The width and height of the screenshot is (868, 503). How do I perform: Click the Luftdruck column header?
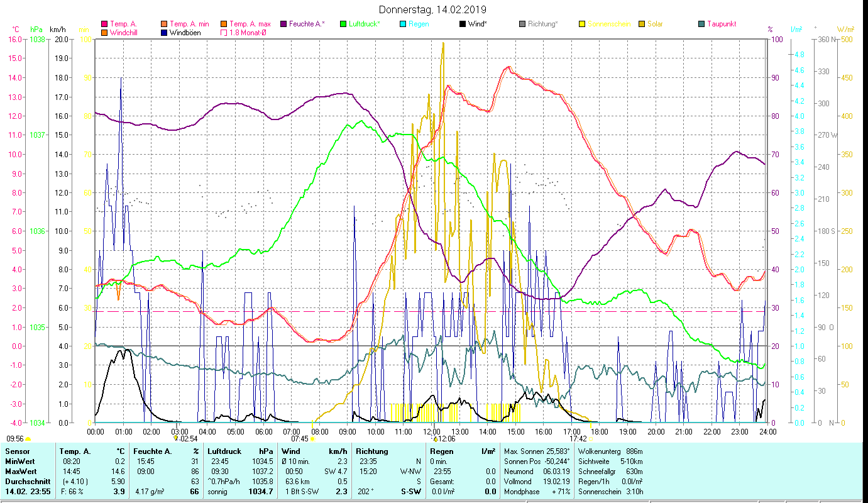click(x=226, y=451)
